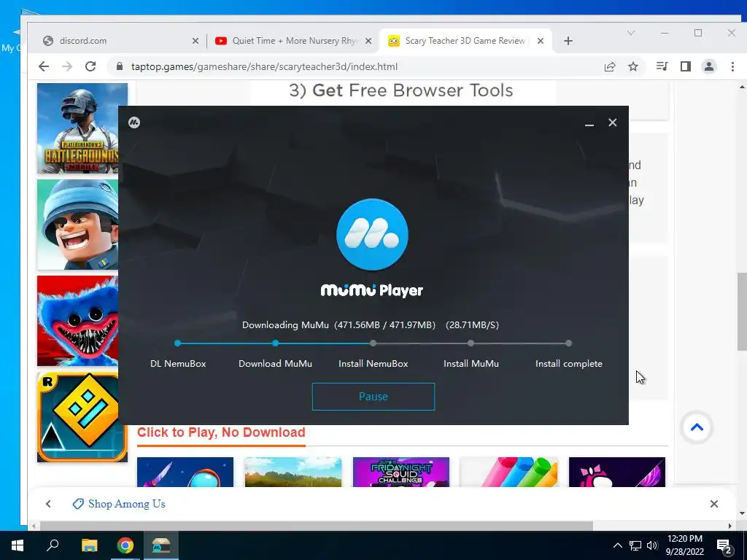Open Windows notification center
The width and height of the screenshot is (747, 560).
pos(724,545)
